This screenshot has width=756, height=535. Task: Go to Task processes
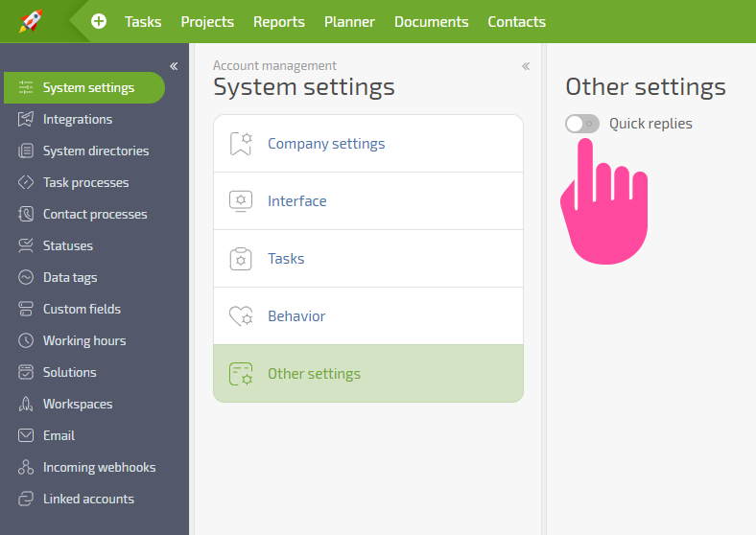pyautogui.click(x=85, y=183)
